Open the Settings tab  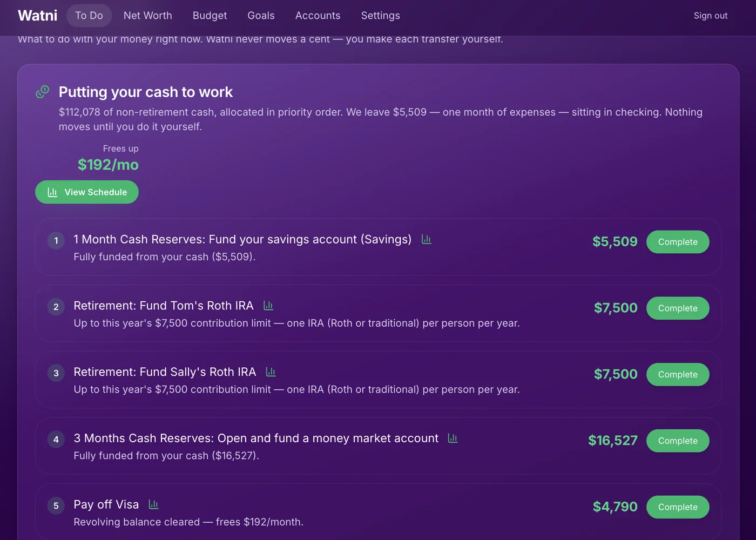[381, 16]
